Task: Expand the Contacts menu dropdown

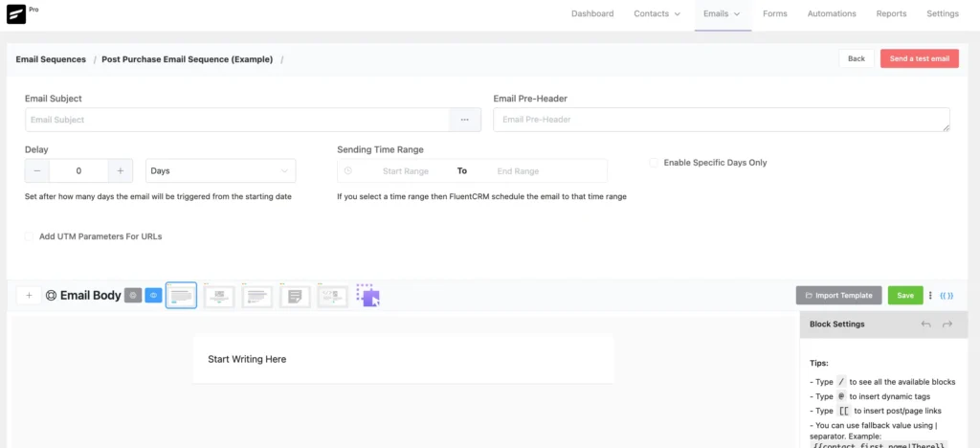Action: (x=657, y=13)
